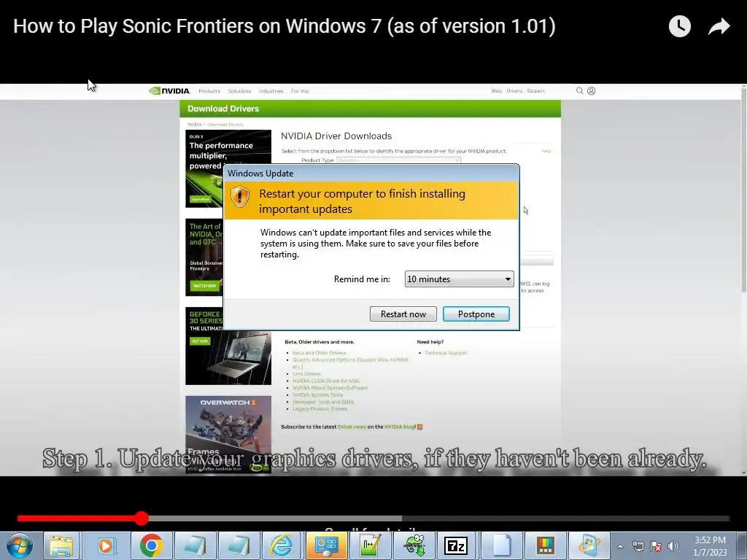Screen dimensions: 747x560
Task: Click the NVIDIA site search magnifier icon
Action: 579,90
